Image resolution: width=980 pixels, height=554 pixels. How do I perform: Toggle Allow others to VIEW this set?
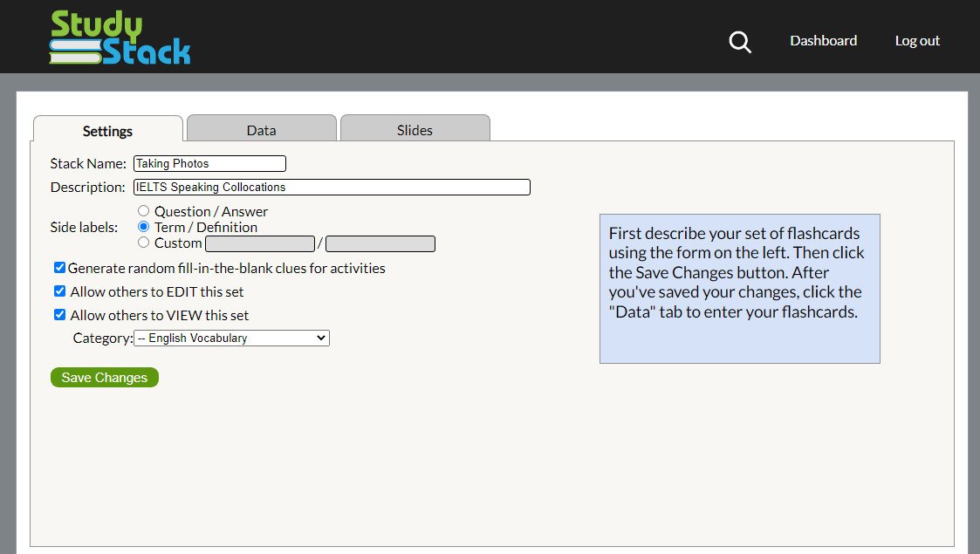coord(59,315)
